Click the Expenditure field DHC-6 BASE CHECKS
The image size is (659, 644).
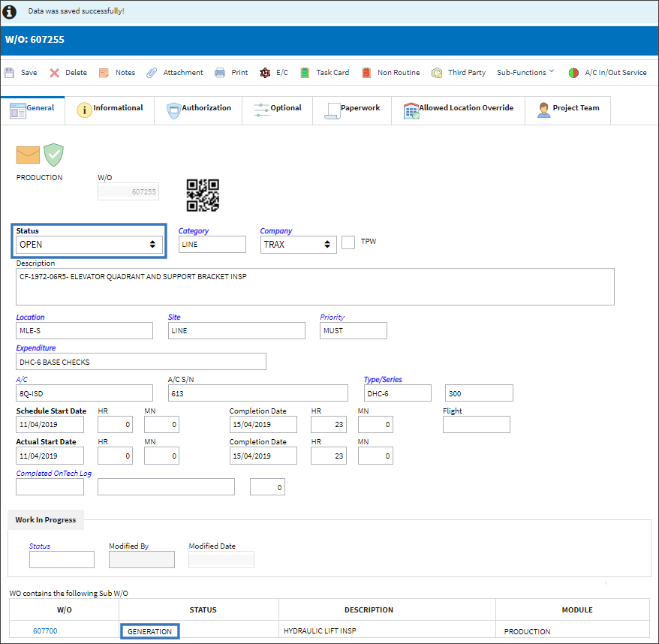pyautogui.click(x=141, y=362)
